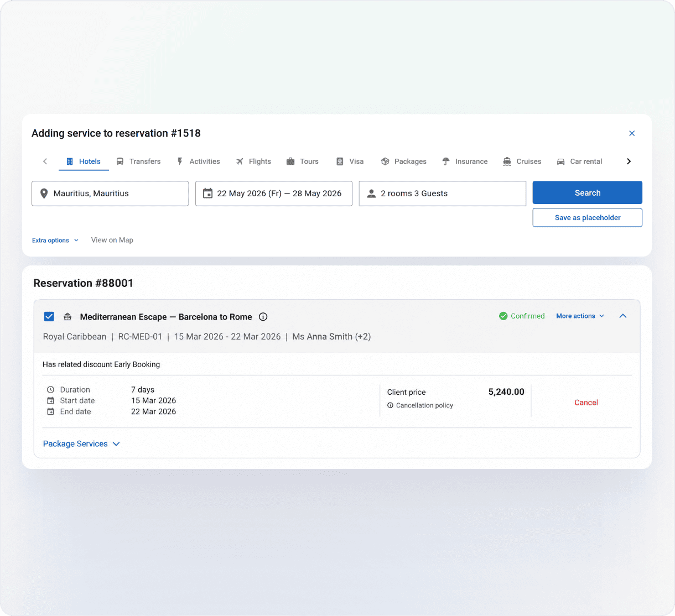Click the green Confirmed status icon
Image resolution: width=675 pixels, height=616 pixels.
point(503,316)
